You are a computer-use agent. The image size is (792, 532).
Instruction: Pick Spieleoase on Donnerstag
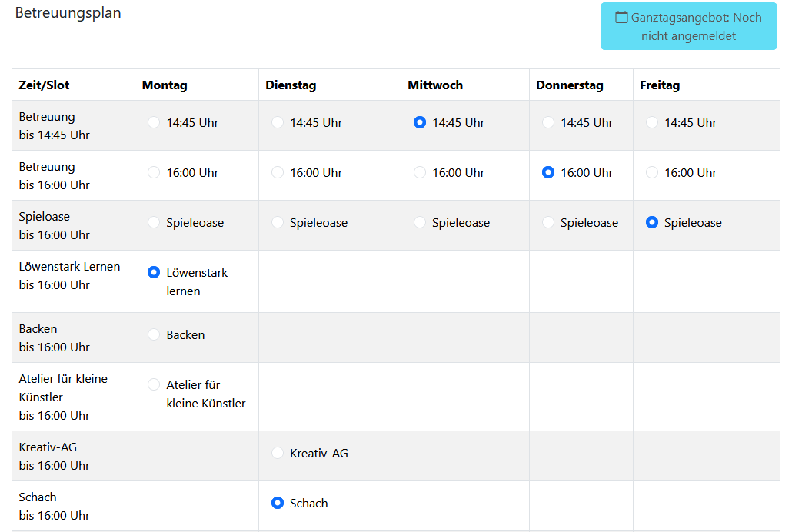(548, 222)
